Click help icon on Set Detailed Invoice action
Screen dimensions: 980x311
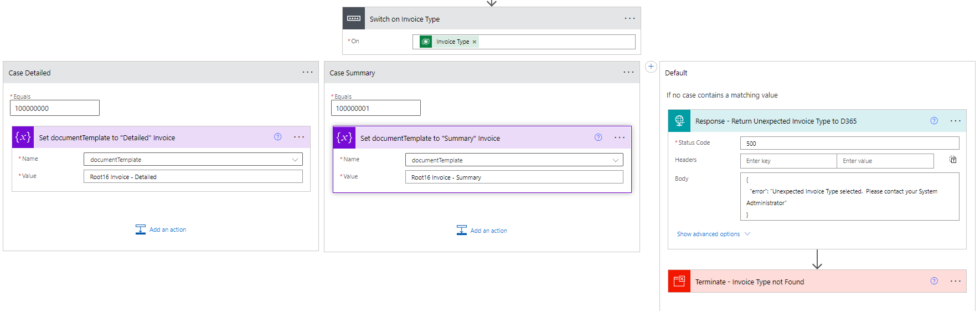click(278, 137)
